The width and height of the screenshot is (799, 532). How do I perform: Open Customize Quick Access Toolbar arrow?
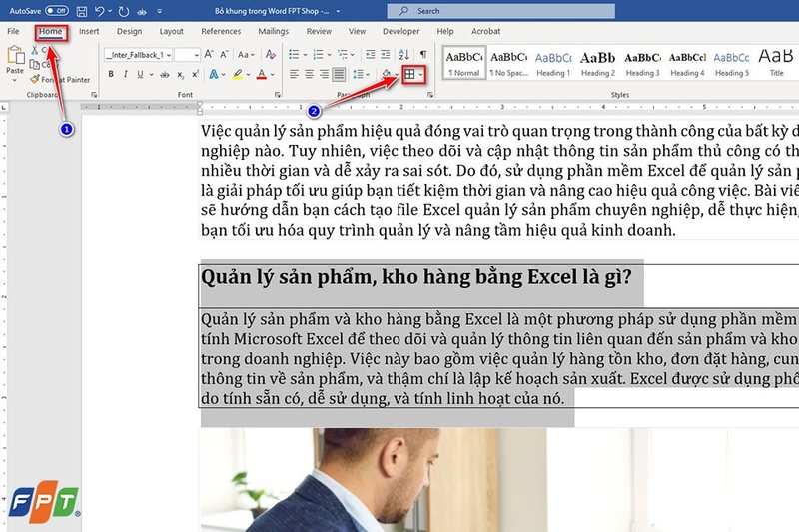pos(160,11)
